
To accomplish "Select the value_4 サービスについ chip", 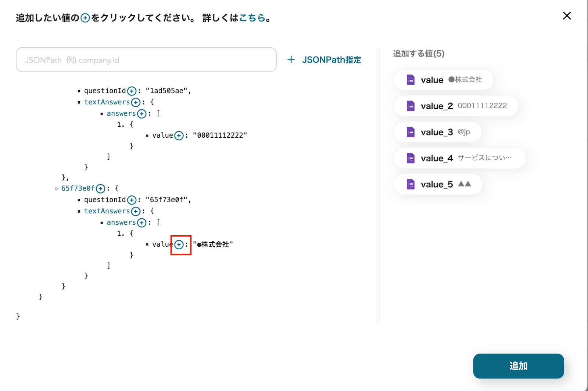I will 459,158.
